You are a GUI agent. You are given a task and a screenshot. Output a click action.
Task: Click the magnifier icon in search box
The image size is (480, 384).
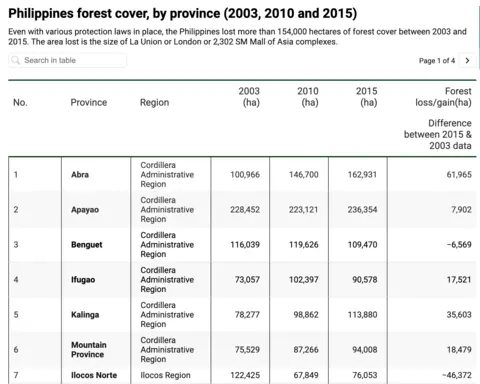15,60
